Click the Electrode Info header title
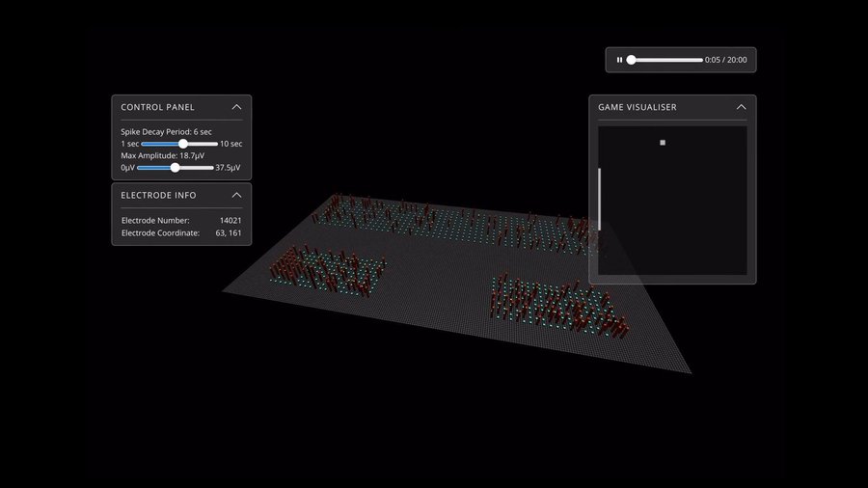 coord(158,195)
